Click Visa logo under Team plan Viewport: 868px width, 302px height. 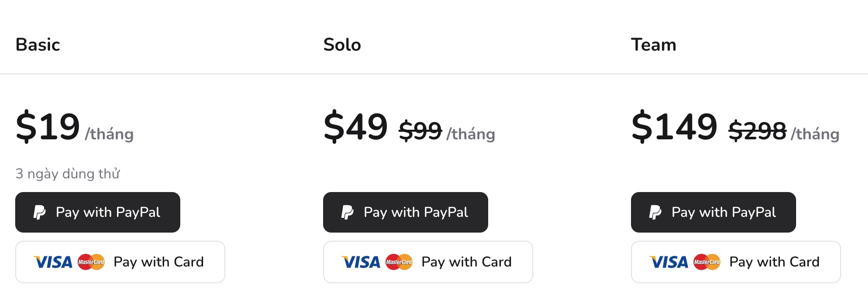tap(669, 262)
